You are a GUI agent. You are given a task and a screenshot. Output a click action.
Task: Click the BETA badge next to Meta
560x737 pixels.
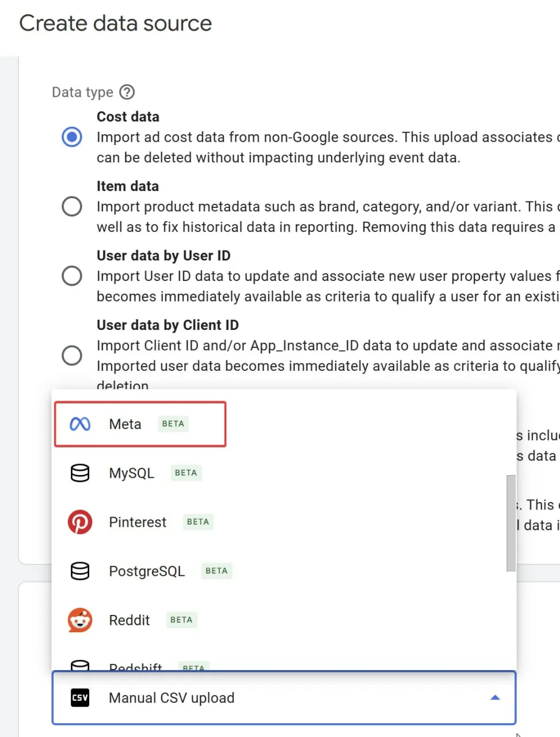[173, 424]
